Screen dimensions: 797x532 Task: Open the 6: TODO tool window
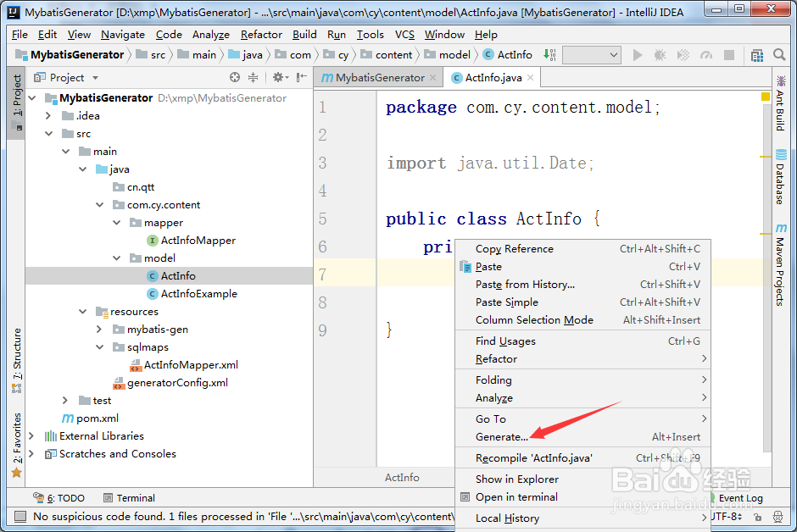59,498
